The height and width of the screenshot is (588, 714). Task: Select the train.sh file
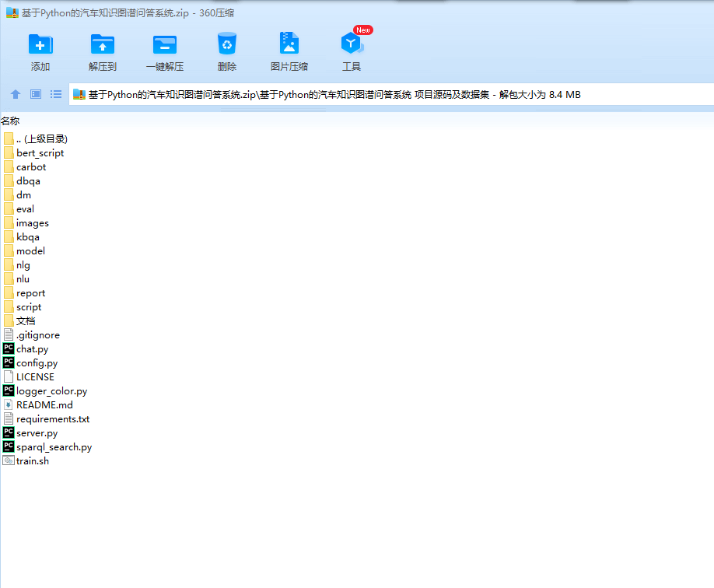click(x=26, y=461)
